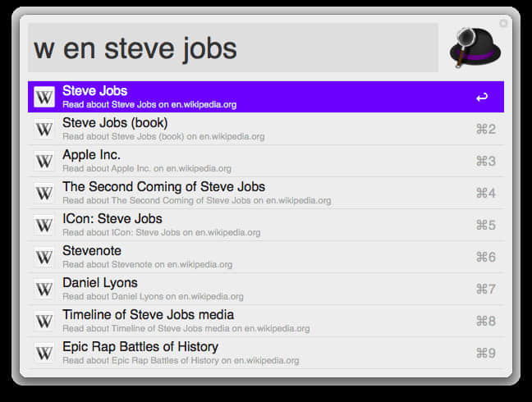
Task: Click the Wikipedia icon beside Steve Jobs (book)
Action: click(x=44, y=129)
